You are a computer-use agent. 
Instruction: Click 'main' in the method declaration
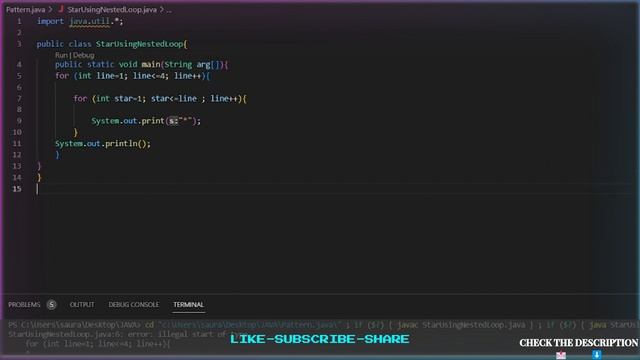[x=151, y=64]
